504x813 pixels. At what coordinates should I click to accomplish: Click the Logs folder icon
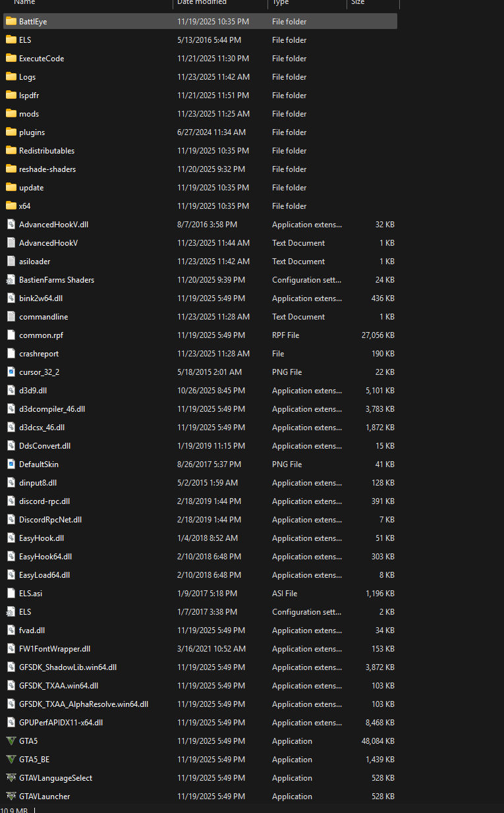tap(11, 76)
